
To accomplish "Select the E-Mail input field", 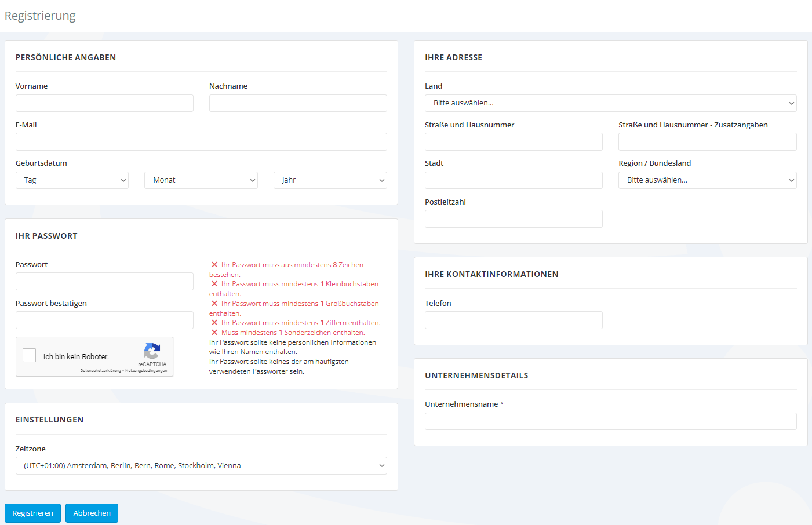I will pos(201,142).
